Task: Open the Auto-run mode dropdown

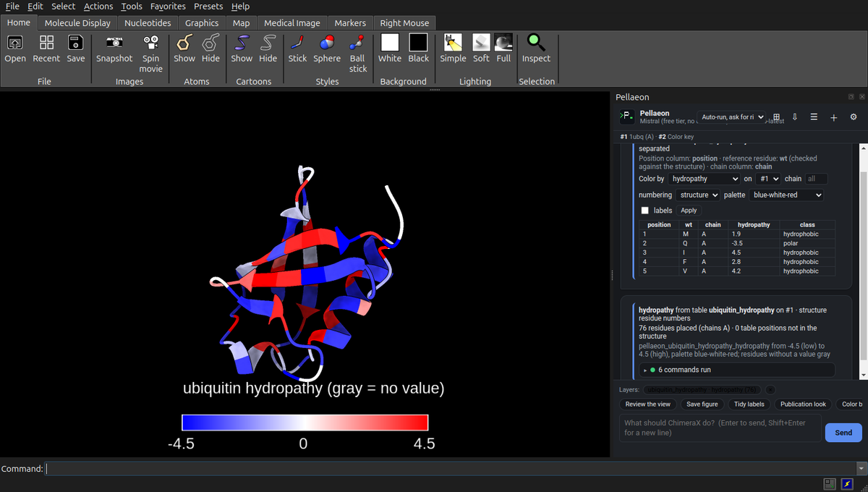Action: [731, 117]
